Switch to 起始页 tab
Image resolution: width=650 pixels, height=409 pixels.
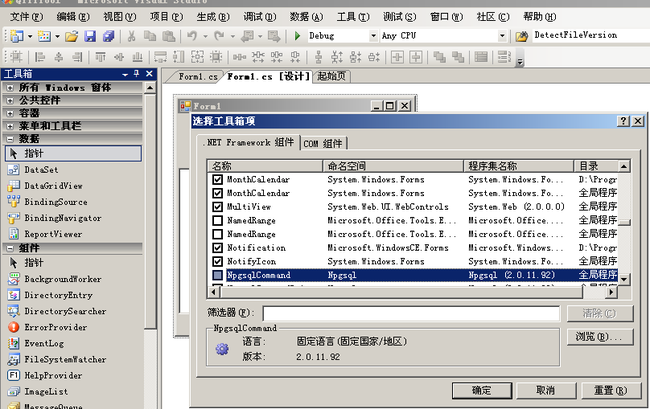(332, 76)
